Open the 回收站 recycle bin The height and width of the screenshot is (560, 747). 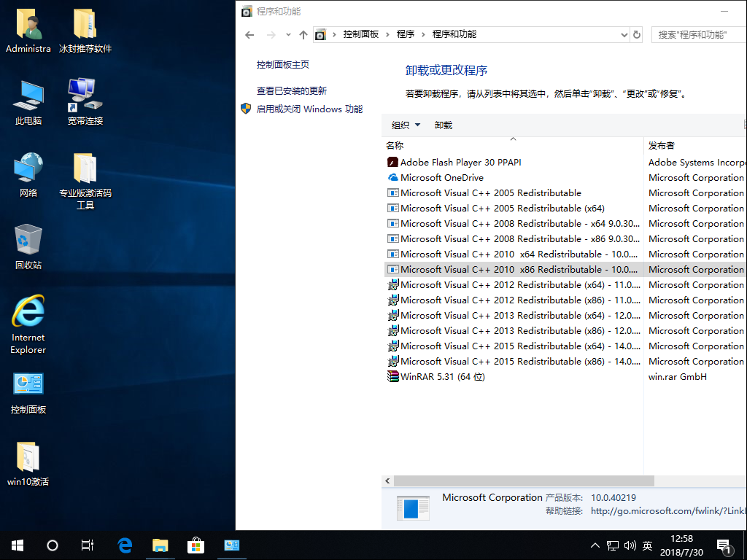coord(28,246)
